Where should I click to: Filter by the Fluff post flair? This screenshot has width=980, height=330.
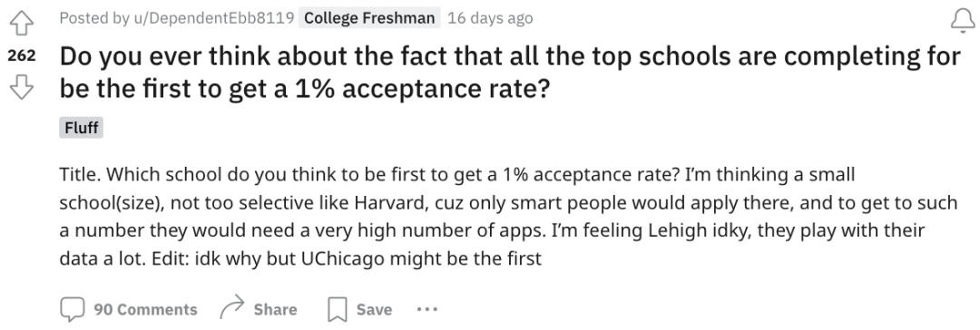point(82,128)
